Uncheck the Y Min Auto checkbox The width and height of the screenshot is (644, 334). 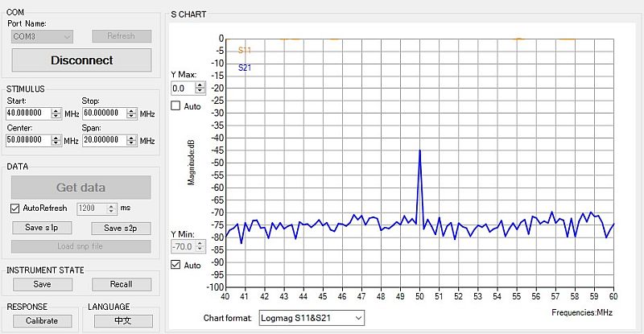pos(176,265)
